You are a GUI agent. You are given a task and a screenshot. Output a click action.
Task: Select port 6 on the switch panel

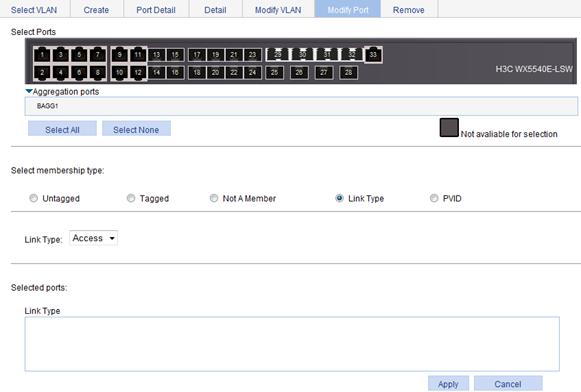(79, 73)
